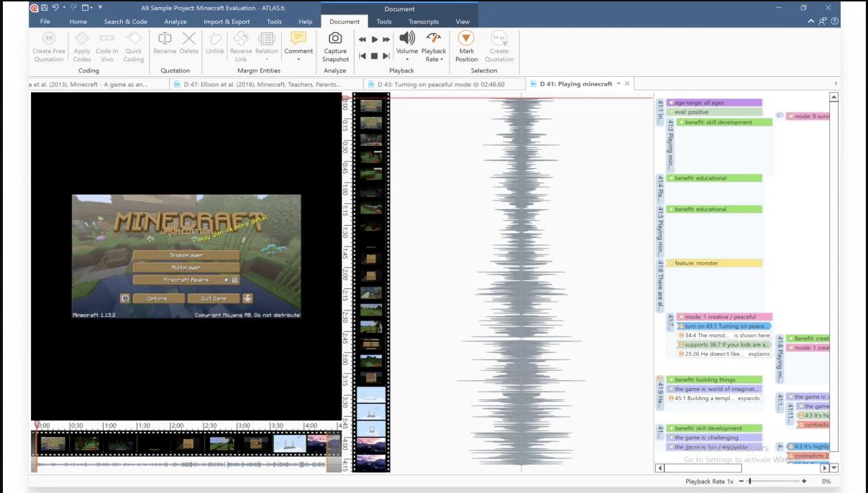Click the Mark Position icon
Screen dimensions: 868x493
(466, 39)
